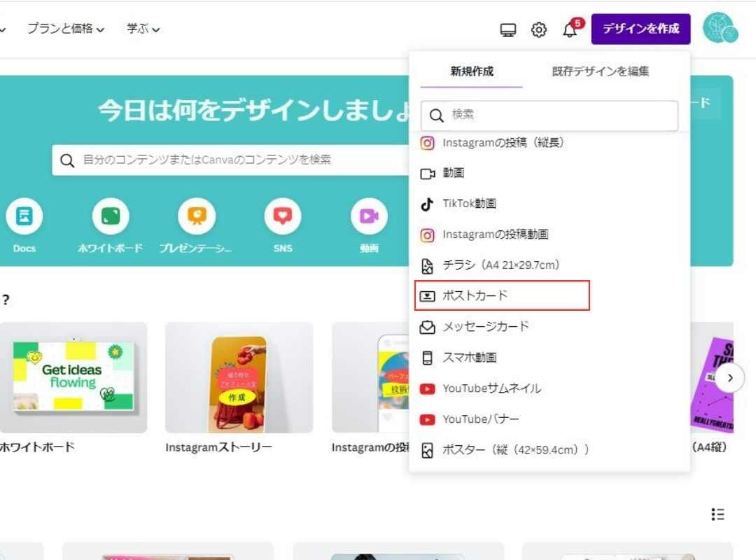Expand the 学ぶ dropdown
The height and width of the screenshot is (560, 756).
pyautogui.click(x=141, y=28)
